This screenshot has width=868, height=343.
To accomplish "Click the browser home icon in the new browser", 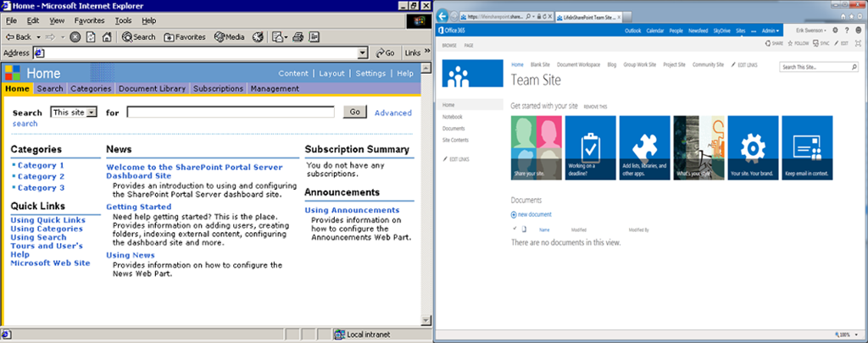I will 843,17.
